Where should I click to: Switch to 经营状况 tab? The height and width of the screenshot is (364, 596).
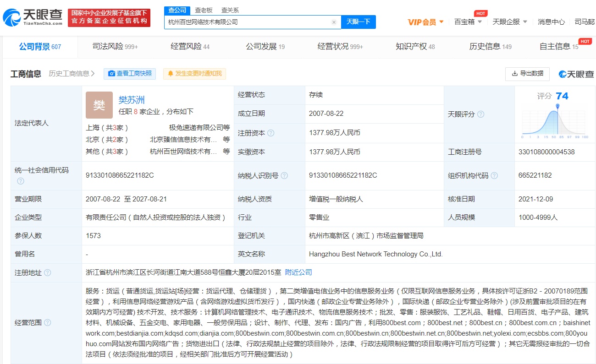click(340, 47)
